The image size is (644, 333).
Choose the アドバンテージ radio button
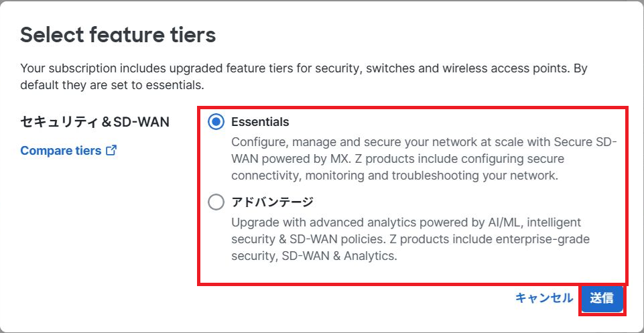click(x=216, y=202)
